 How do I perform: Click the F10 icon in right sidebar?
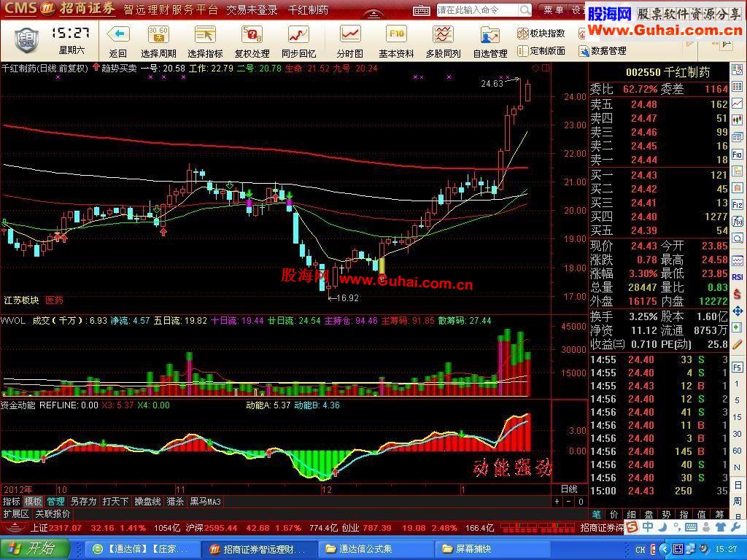737,154
